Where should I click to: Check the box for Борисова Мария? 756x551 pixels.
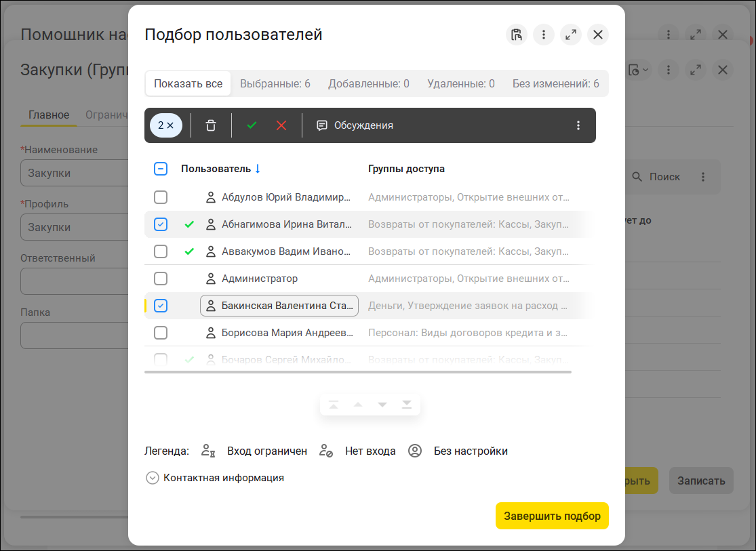click(161, 333)
